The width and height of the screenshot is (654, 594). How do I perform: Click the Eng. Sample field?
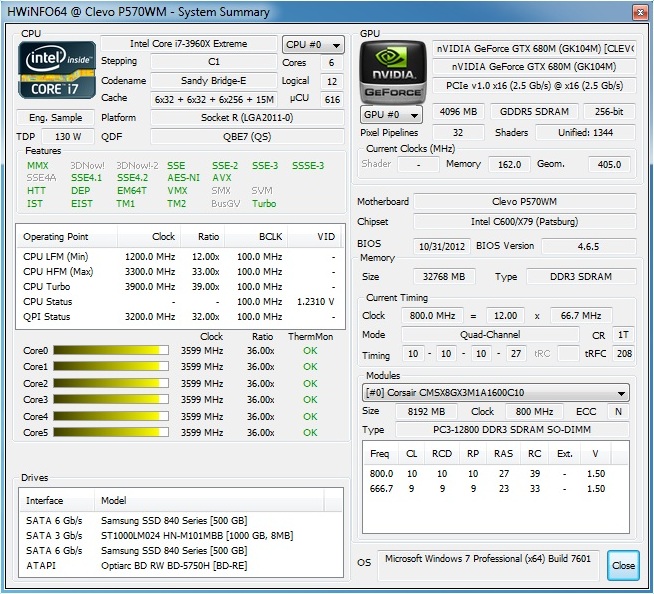[x=55, y=118]
